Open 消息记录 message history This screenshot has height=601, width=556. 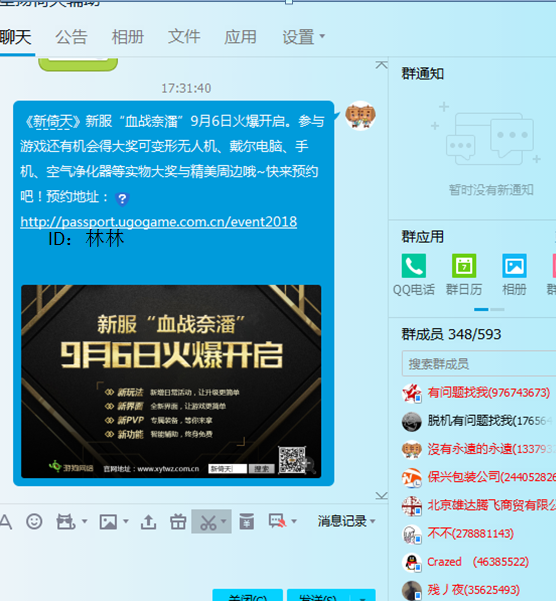pyautogui.click(x=342, y=521)
